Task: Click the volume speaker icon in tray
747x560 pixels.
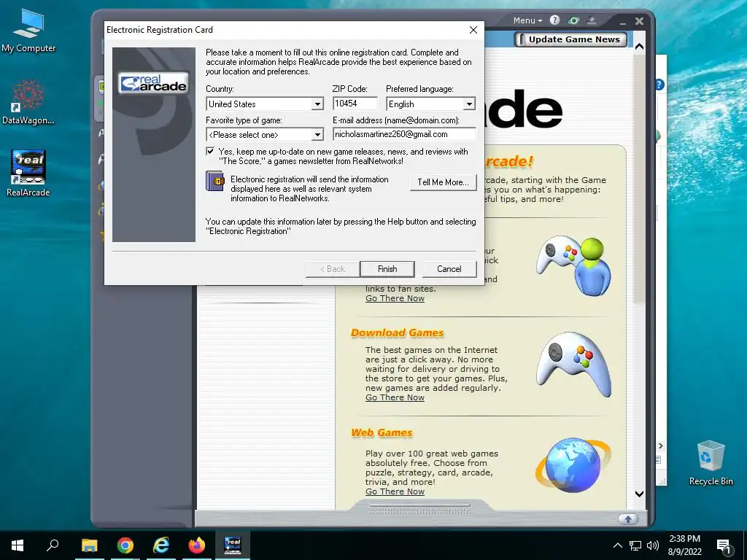Action: (653, 545)
